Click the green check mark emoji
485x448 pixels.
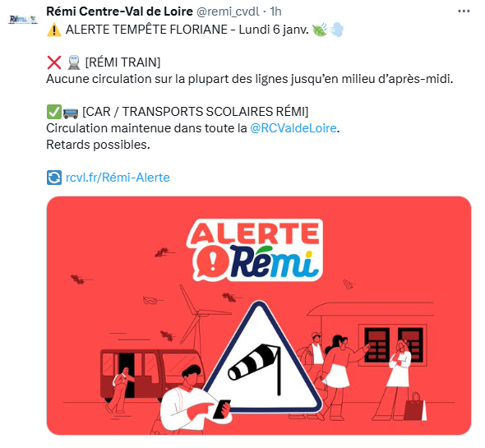(53, 112)
